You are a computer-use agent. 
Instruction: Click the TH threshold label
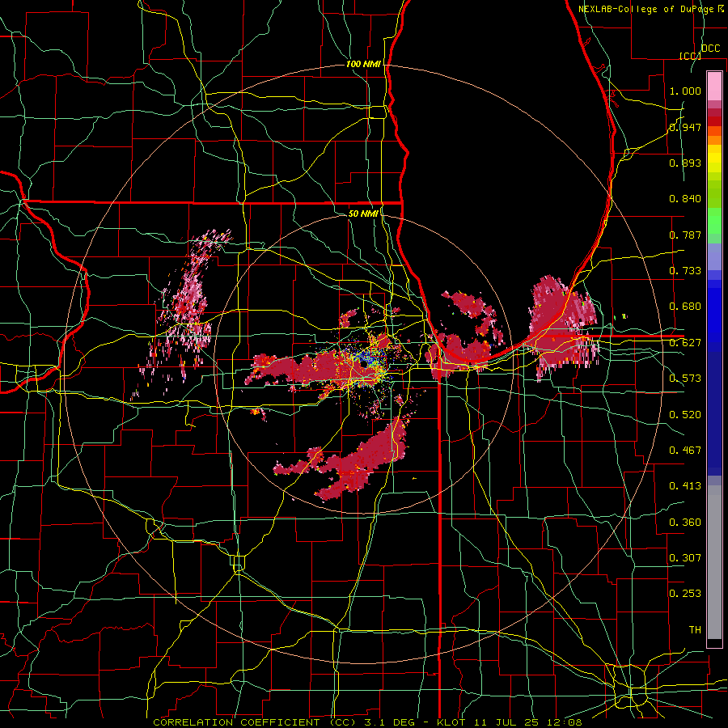coord(695,630)
